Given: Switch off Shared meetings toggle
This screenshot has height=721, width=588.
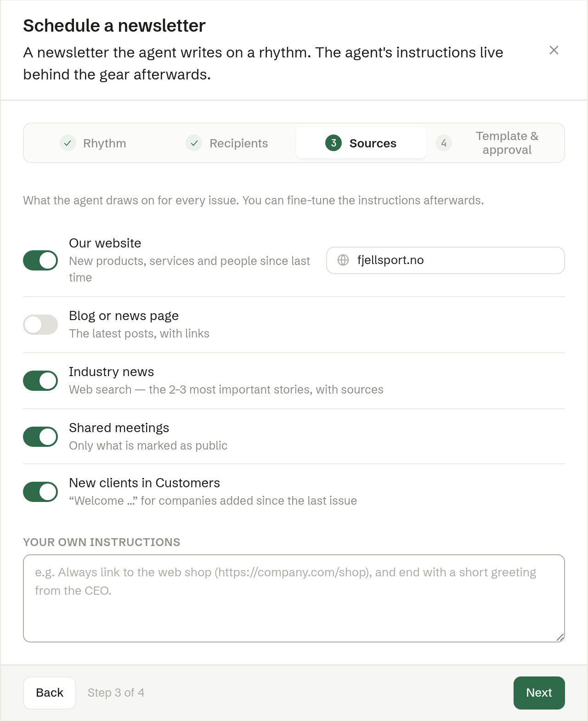Looking at the screenshot, I should [40, 437].
